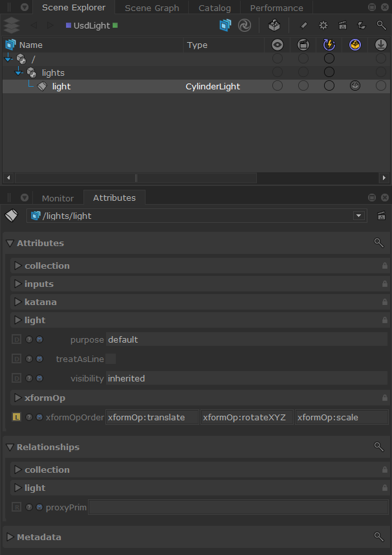Click the clapperboard icon beside the /lights/light path
The height and width of the screenshot is (555, 392).
[x=381, y=216]
